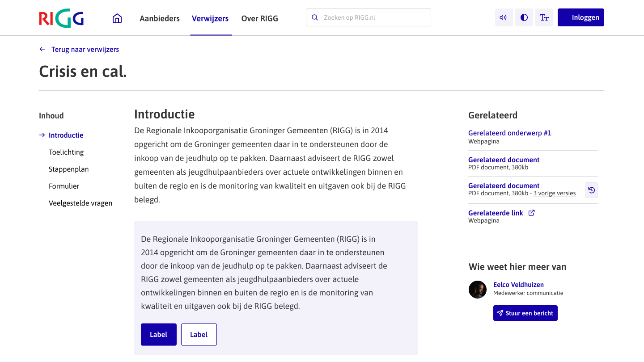Click external link icon beside Gerelateerde link

click(531, 213)
